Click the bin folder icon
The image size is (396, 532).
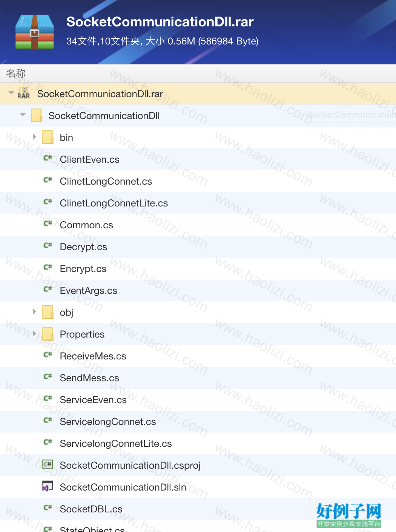tap(48, 137)
